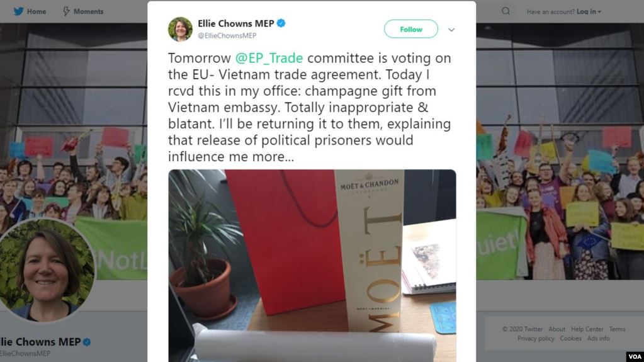The image size is (644, 362).
Task: Open the Moments tab
Action: pyautogui.click(x=83, y=11)
